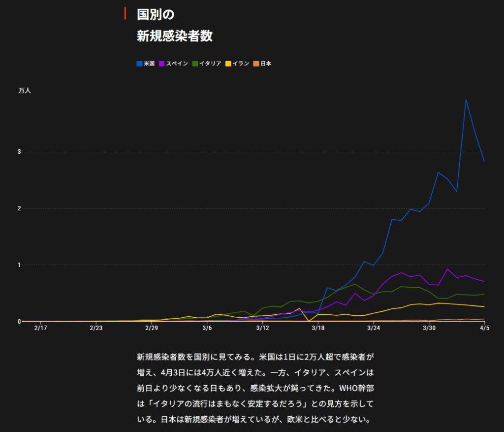Click the 3/24 x-axis tick label

click(x=374, y=328)
